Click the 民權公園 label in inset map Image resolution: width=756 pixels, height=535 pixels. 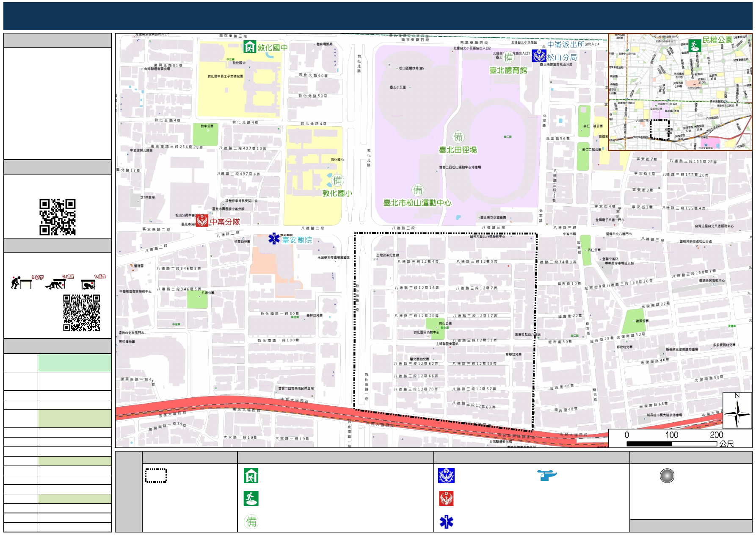point(717,40)
